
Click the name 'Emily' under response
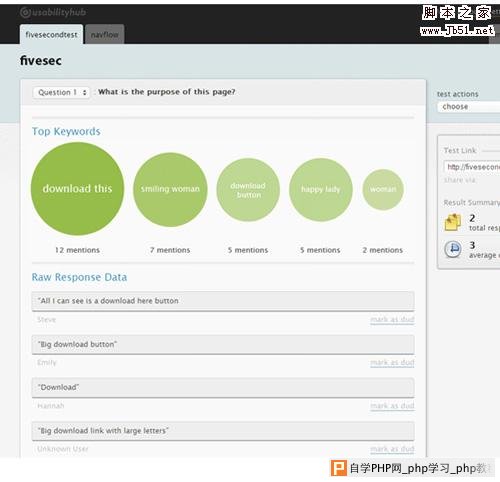click(x=47, y=363)
